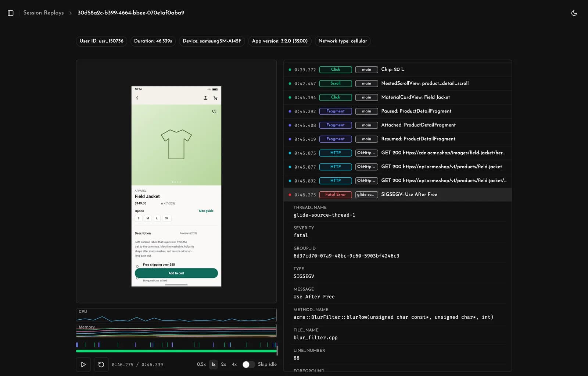
Task: Select the 2x playback speed
Action: (223, 364)
